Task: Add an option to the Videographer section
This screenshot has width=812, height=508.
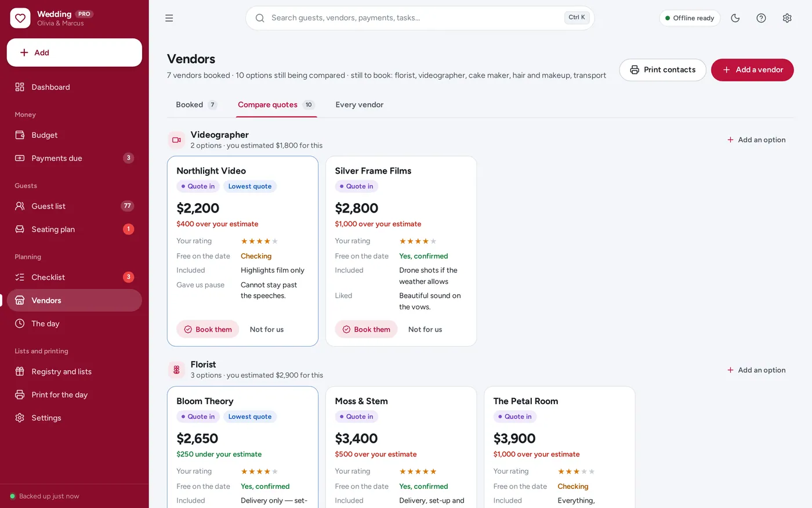Action: [x=756, y=140]
